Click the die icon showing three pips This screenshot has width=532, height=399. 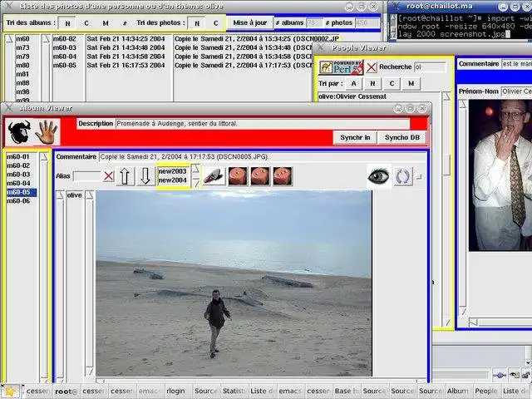click(x=283, y=176)
